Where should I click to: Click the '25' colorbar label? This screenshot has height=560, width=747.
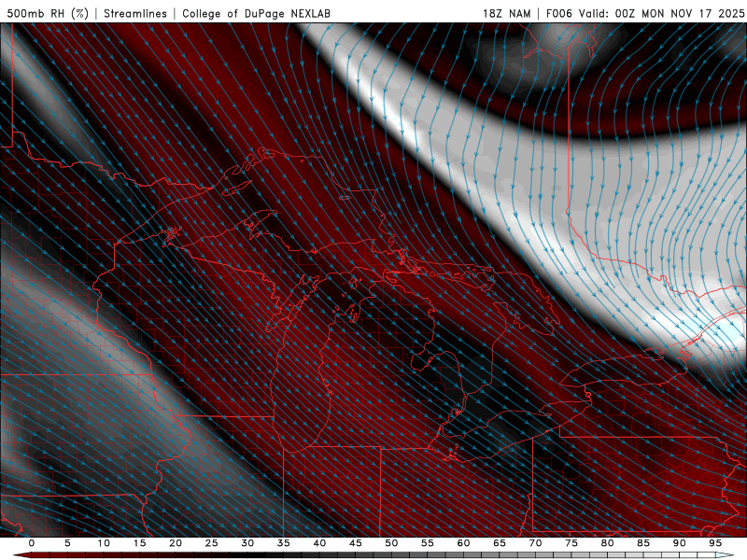click(212, 543)
